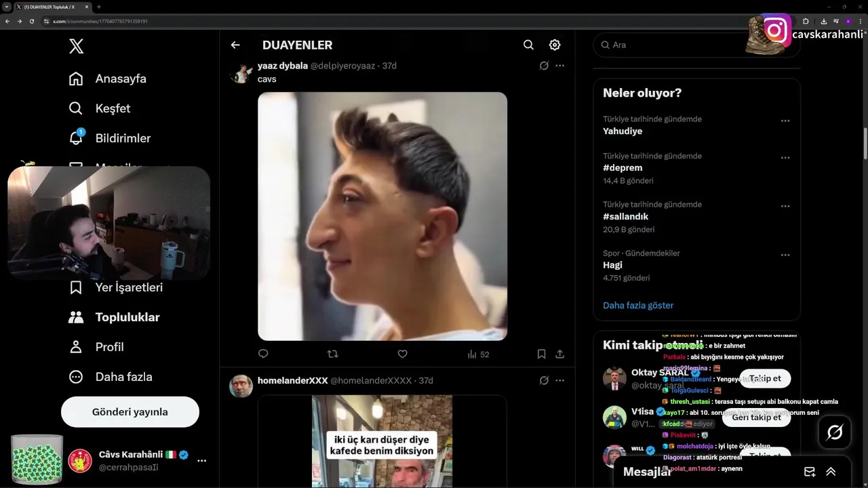Open more options for Hagi trend
This screenshot has width=868, height=488.
coord(785,255)
